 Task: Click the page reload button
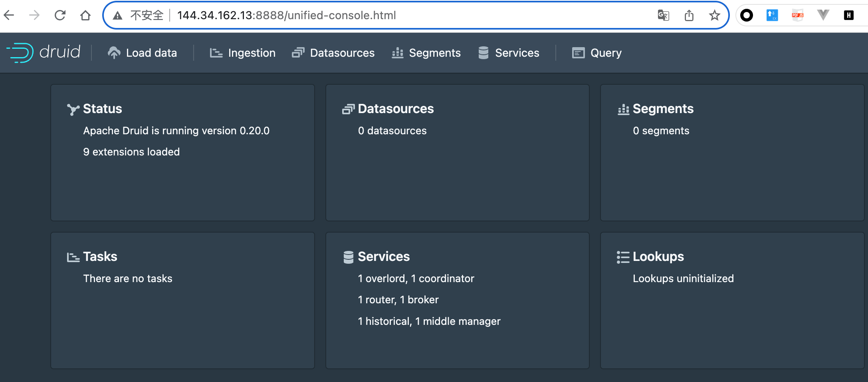coord(60,15)
